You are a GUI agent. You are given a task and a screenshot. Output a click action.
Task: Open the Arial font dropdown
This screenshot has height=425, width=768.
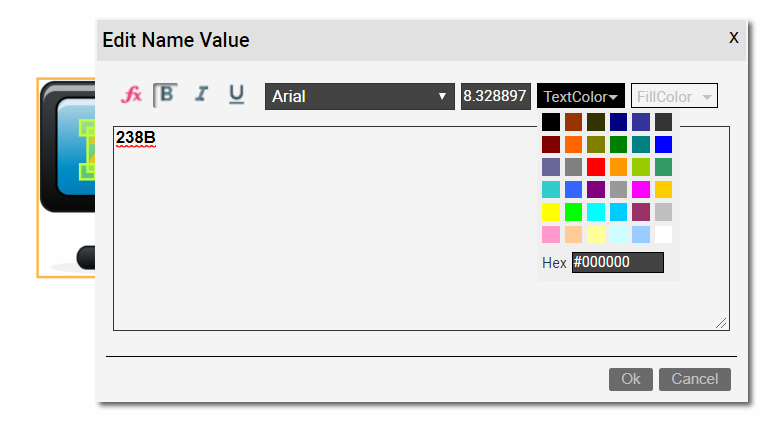click(359, 96)
